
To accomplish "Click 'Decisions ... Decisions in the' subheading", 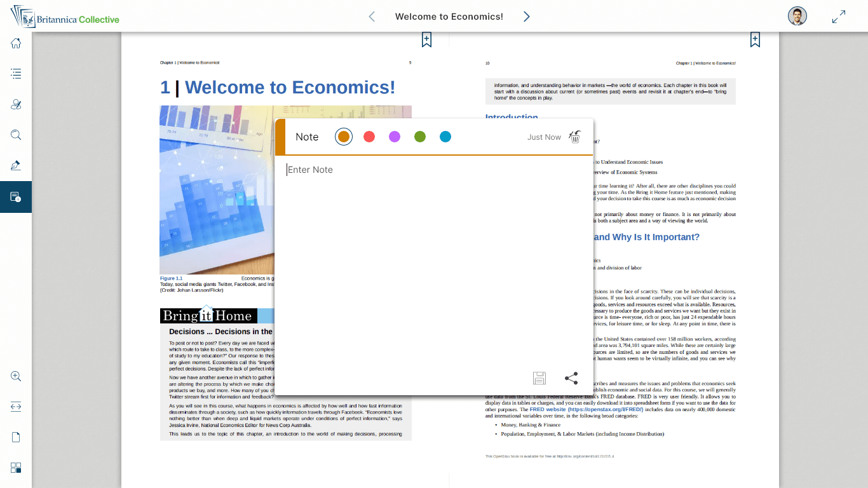I will click(x=221, y=332).
